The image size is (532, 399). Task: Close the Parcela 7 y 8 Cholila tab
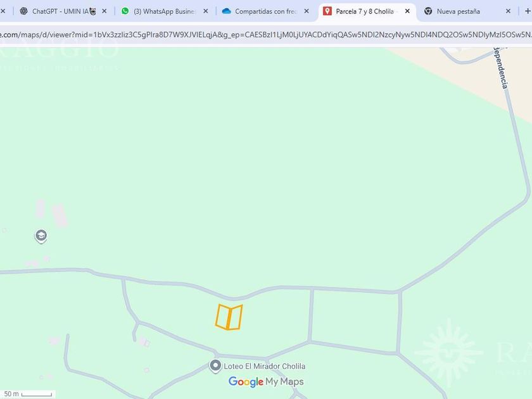407,11
